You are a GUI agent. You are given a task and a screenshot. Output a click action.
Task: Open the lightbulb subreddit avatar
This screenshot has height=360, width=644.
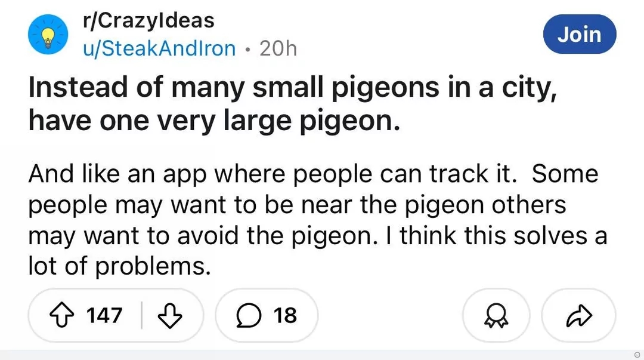(x=48, y=35)
